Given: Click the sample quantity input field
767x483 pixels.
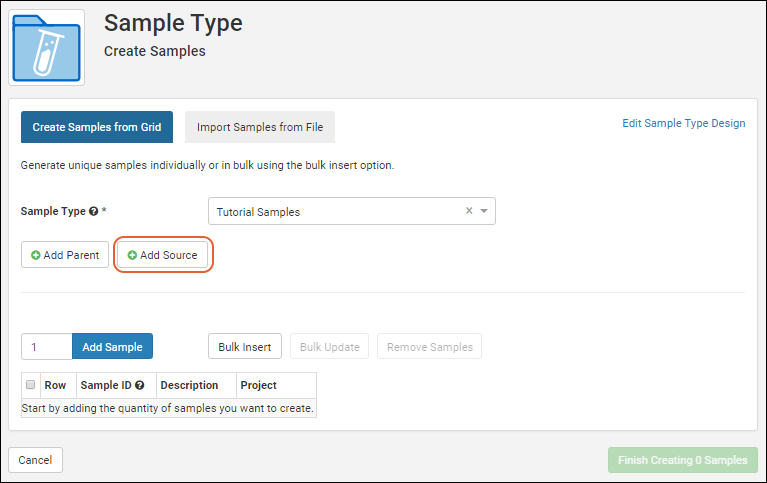Looking at the screenshot, I should click(x=46, y=347).
